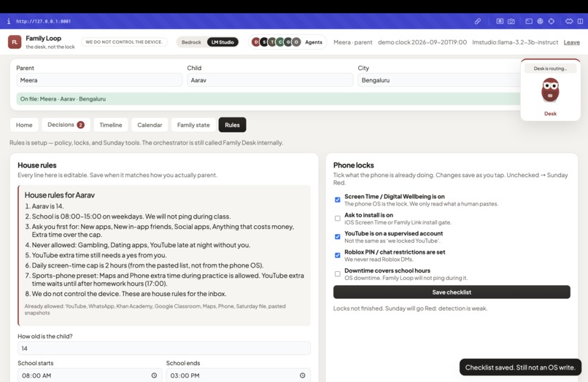This screenshot has height=382, width=588.
Task: Click the rule line 'Aarav is 14.'
Action: pos(47,206)
